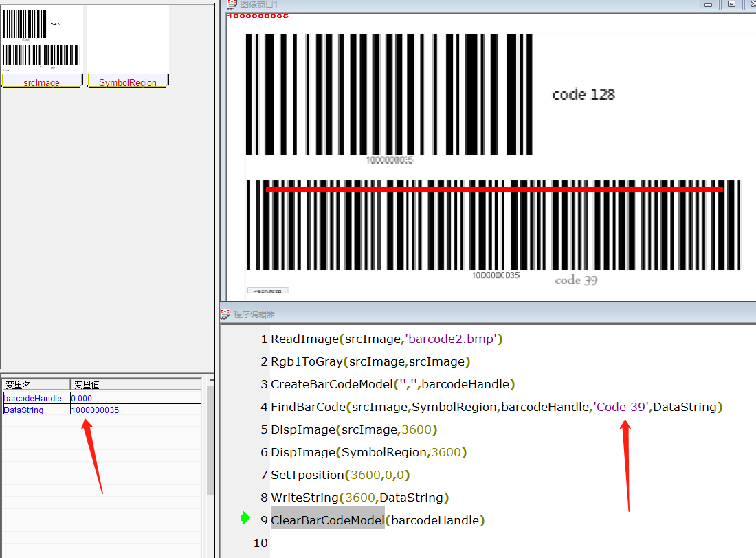The image size is (756, 558).
Task: Select the 0.000 variable value
Action: pyautogui.click(x=82, y=399)
